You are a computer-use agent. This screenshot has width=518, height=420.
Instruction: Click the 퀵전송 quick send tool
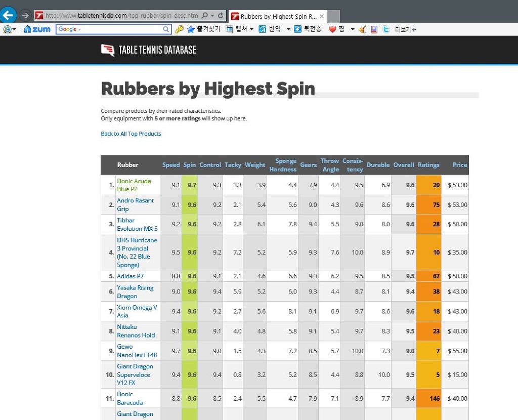(308, 29)
